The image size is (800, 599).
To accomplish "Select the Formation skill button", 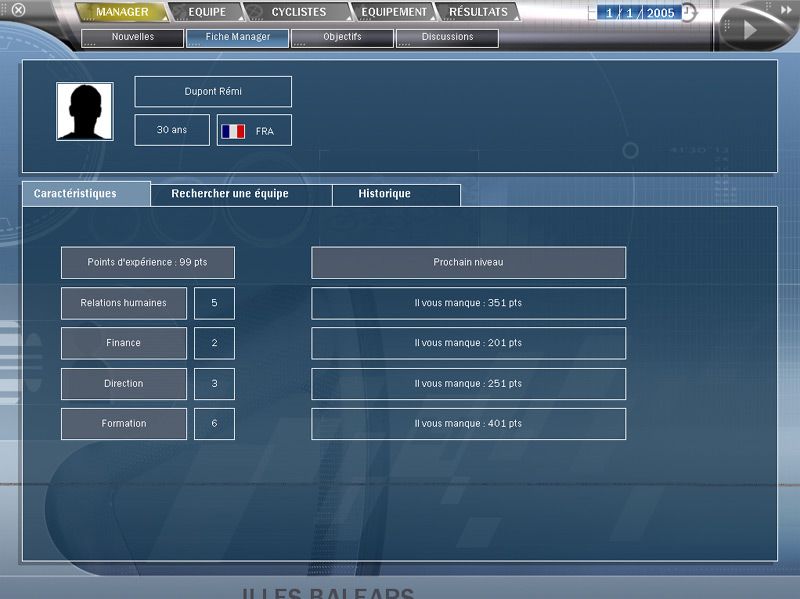I will coord(124,424).
